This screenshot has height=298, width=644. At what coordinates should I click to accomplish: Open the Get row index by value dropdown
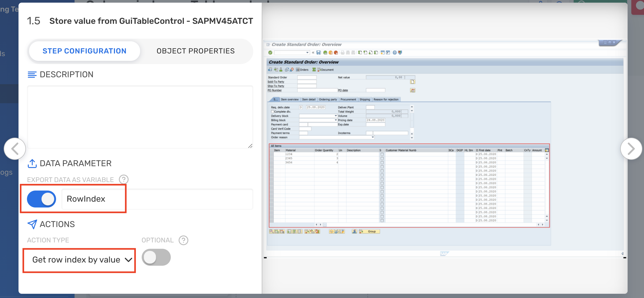pos(79,260)
